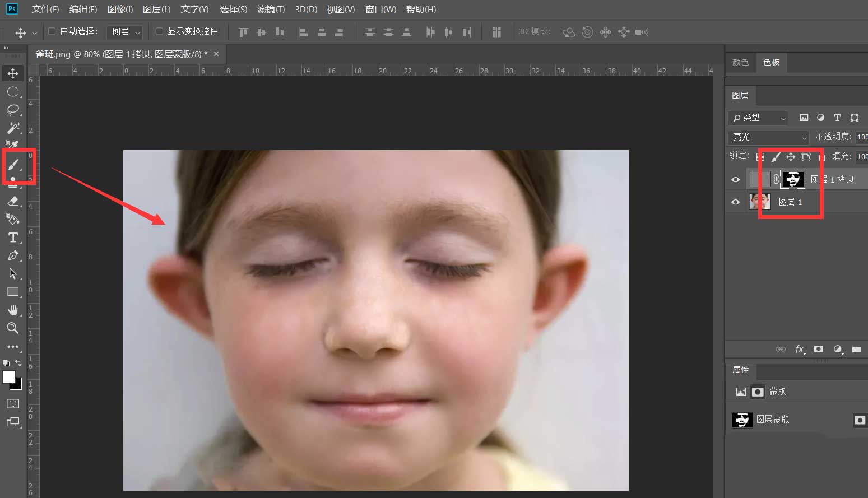Close the 雀斑.png document tab
This screenshot has height=498, width=868.
point(216,54)
